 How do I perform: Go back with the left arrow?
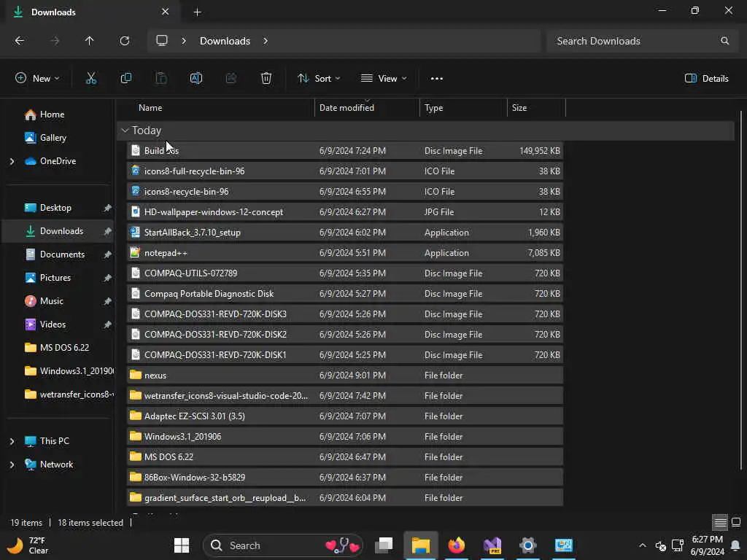[20, 41]
